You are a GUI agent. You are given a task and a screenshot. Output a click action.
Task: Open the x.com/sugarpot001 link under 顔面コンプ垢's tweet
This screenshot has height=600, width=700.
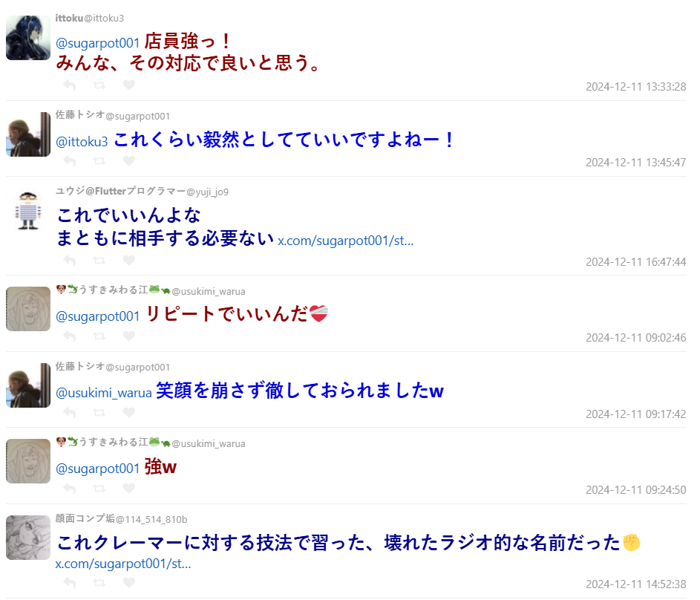pos(123,564)
